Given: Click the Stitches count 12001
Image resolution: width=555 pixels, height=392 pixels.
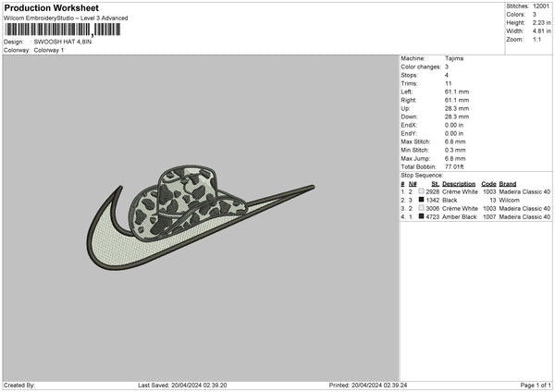Looking at the screenshot, I should 541,6.
